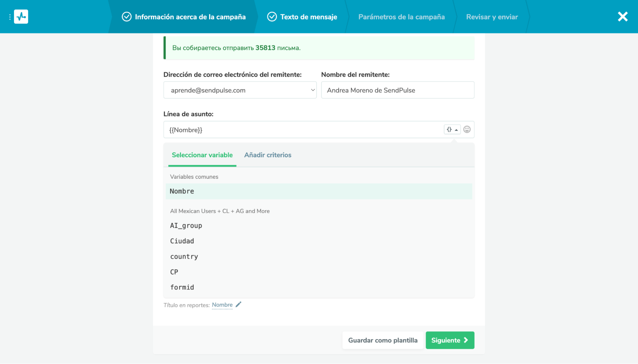This screenshot has height=364, width=638.
Task: Click the checkmark icon on Texto de mensaje
Action: pos(272,17)
